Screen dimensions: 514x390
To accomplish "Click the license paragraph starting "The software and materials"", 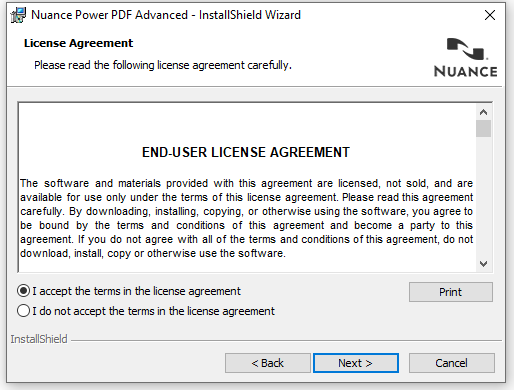I will coord(246,218).
